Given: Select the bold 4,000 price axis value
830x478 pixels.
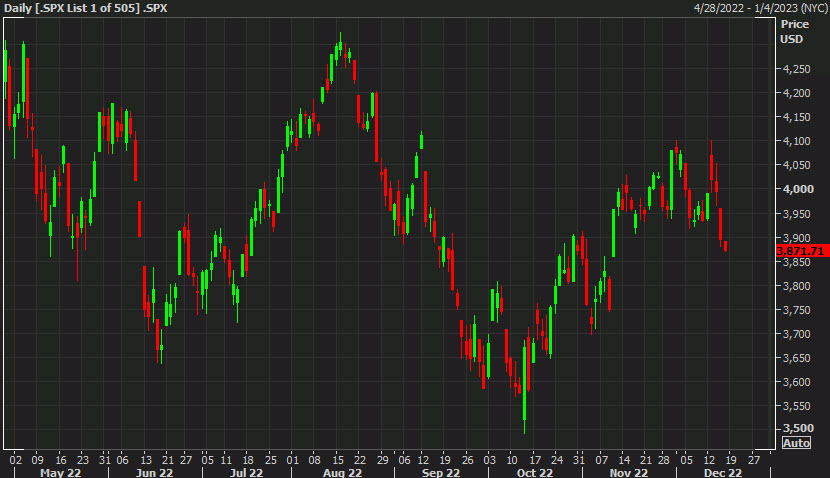Looking at the screenshot, I should coord(798,189).
